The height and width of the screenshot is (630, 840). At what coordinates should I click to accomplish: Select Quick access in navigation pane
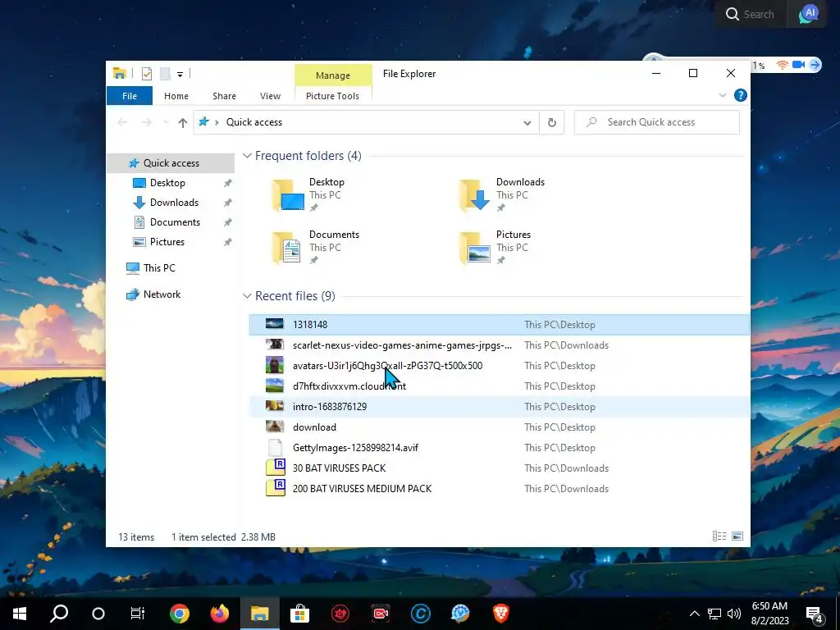tap(171, 163)
